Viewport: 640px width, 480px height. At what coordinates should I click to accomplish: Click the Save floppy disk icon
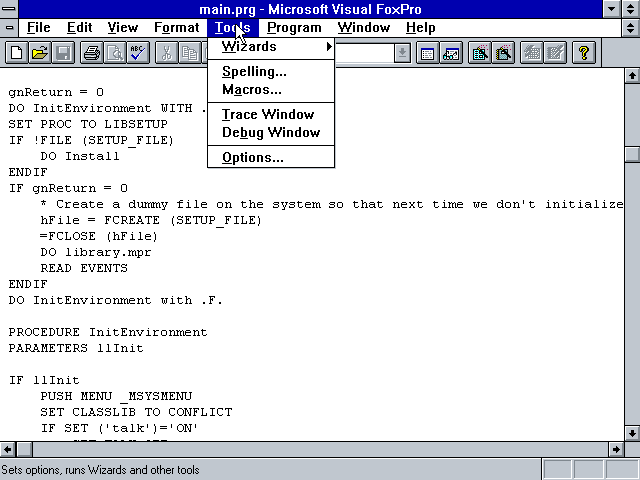tap(63, 53)
